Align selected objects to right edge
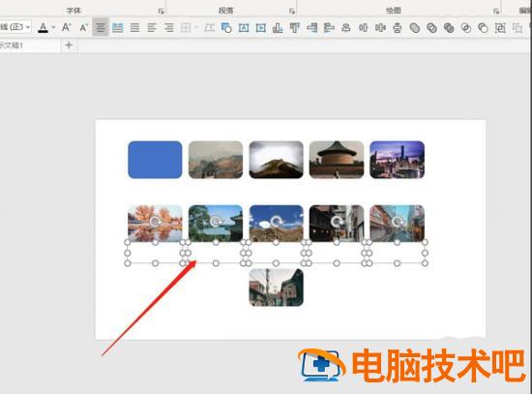This screenshot has width=532, height=394. coord(311,27)
